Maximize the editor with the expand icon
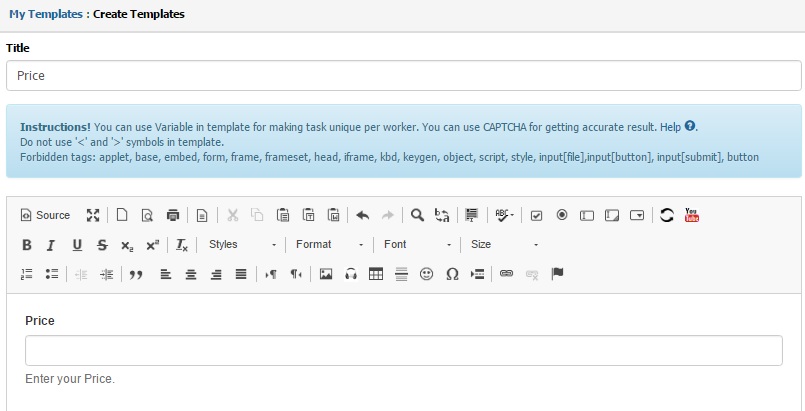Image resolution: width=805 pixels, height=411 pixels. point(93,215)
